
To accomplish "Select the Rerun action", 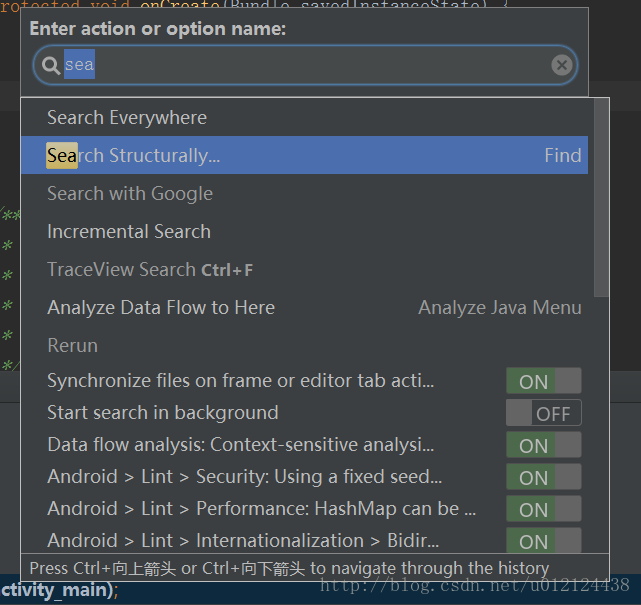I will pos(305,345).
